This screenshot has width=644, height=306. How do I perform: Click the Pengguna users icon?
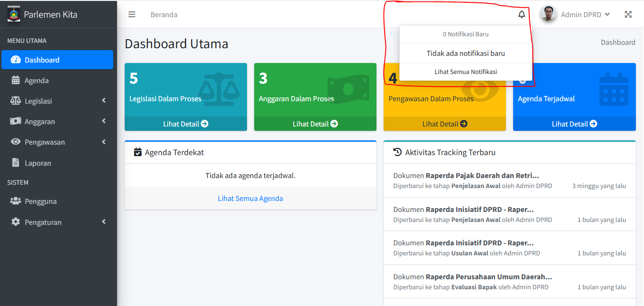click(16, 201)
